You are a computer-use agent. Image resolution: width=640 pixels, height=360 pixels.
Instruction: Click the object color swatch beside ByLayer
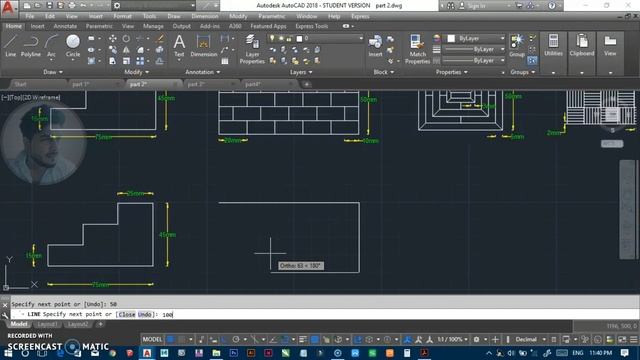[x=451, y=38]
